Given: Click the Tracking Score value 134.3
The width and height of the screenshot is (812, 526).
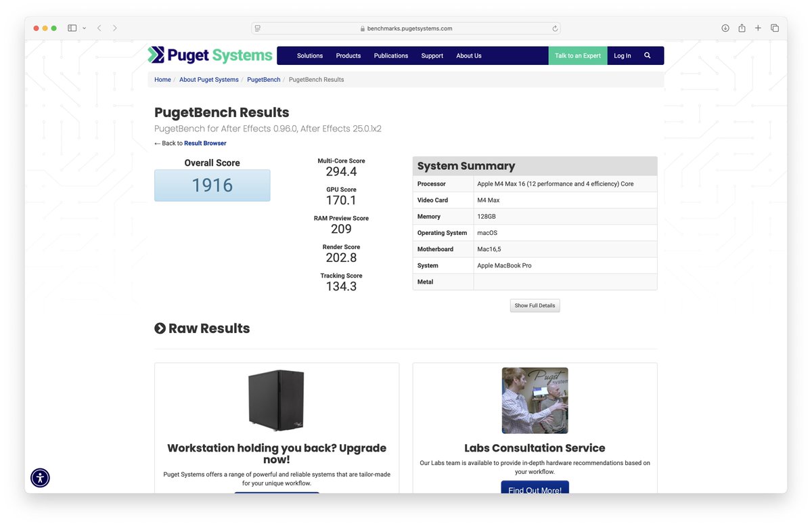Looking at the screenshot, I should pos(341,286).
